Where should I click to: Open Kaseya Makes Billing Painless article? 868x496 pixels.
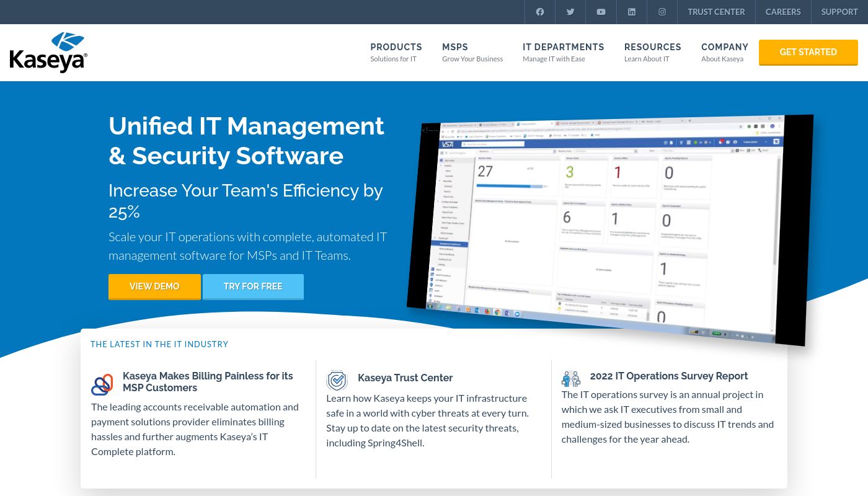click(x=208, y=382)
